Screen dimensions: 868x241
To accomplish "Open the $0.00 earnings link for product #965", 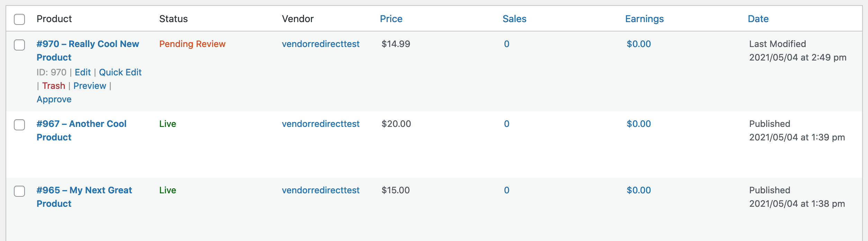I will click(x=638, y=190).
